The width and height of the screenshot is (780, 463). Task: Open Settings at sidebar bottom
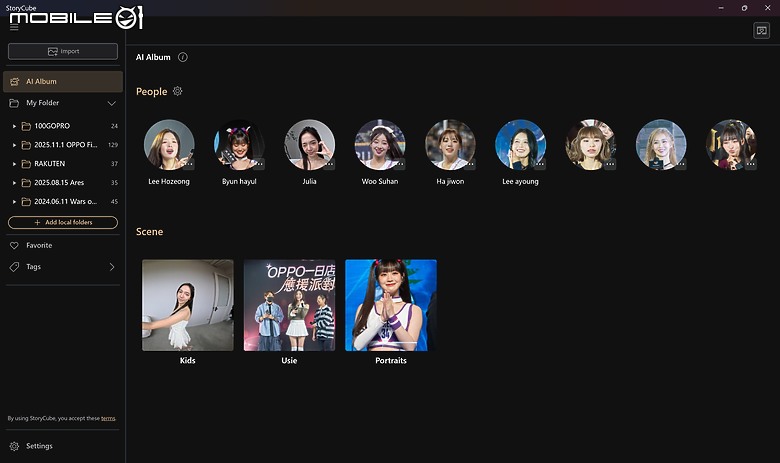coord(63,446)
